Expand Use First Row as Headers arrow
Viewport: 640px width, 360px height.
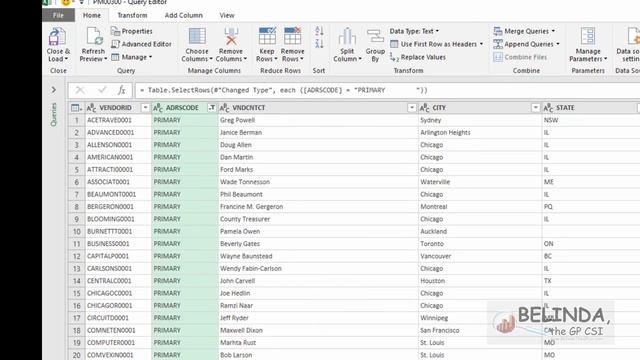pos(481,44)
